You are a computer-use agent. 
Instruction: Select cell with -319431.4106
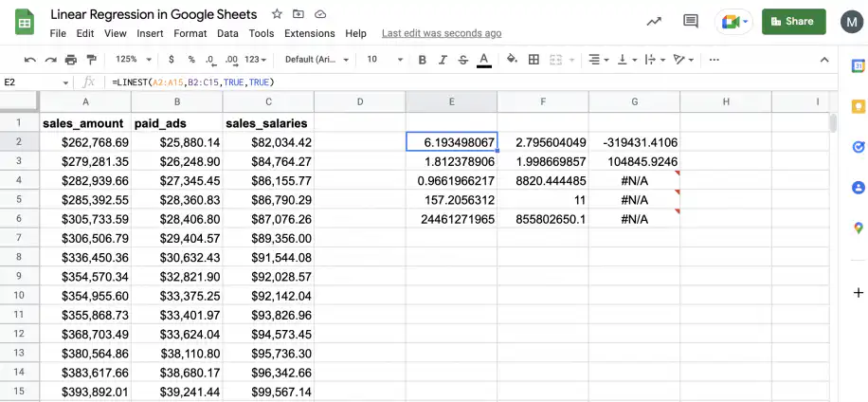(x=634, y=142)
